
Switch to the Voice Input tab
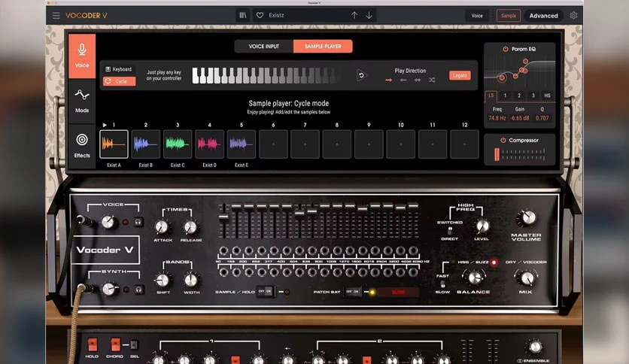263,47
